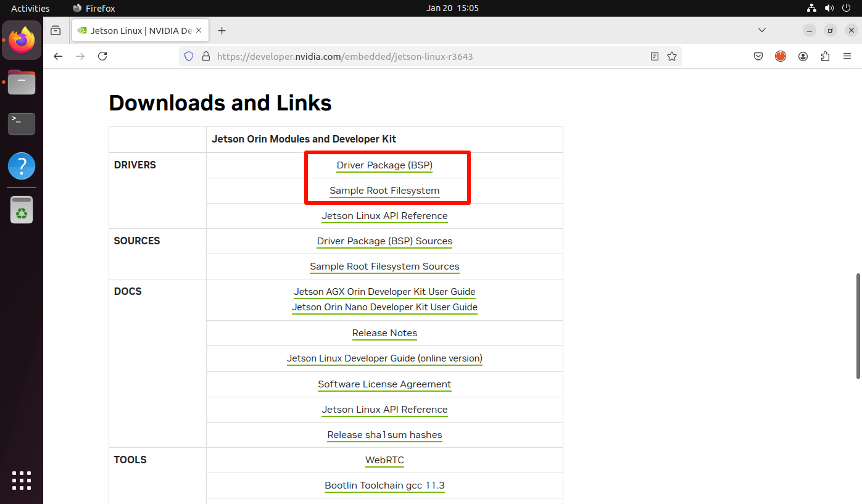Save to Pocket icon in toolbar
The width and height of the screenshot is (862, 504).
(x=758, y=56)
